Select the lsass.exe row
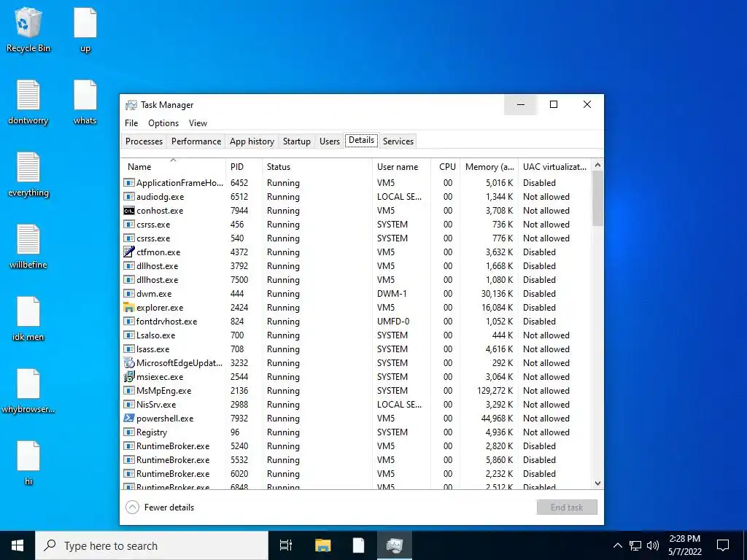Image resolution: width=747 pixels, height=560 pixels. click(x=356, y=349)
